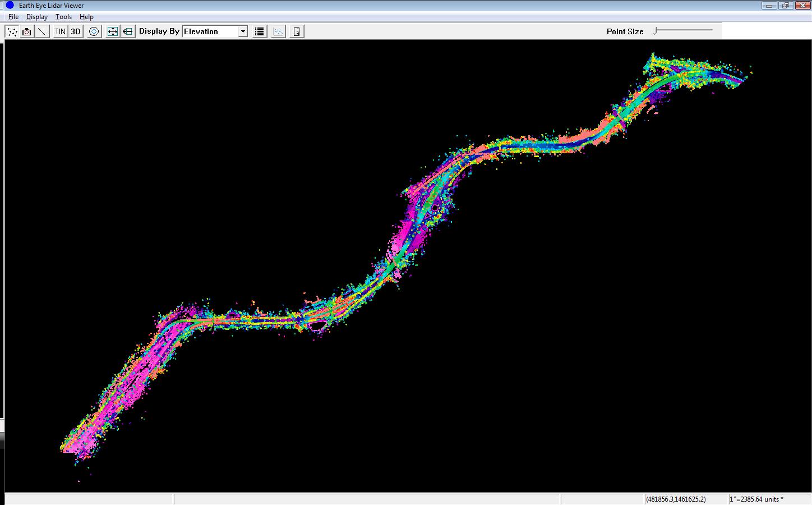Open the Display menu
Viewport: 812px width, 505px height.
coord(37,17)
